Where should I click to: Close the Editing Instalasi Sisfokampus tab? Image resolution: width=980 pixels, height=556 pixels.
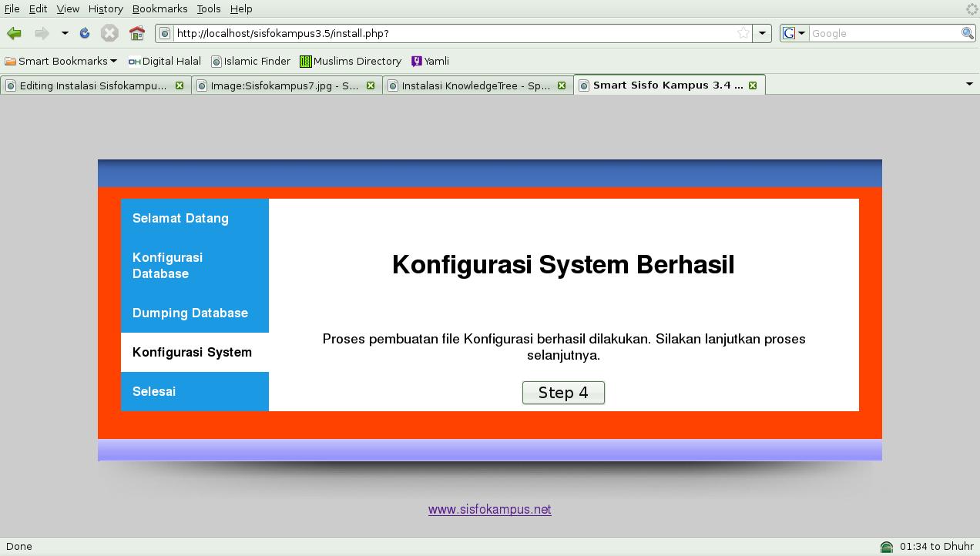[x=180, y=85]
